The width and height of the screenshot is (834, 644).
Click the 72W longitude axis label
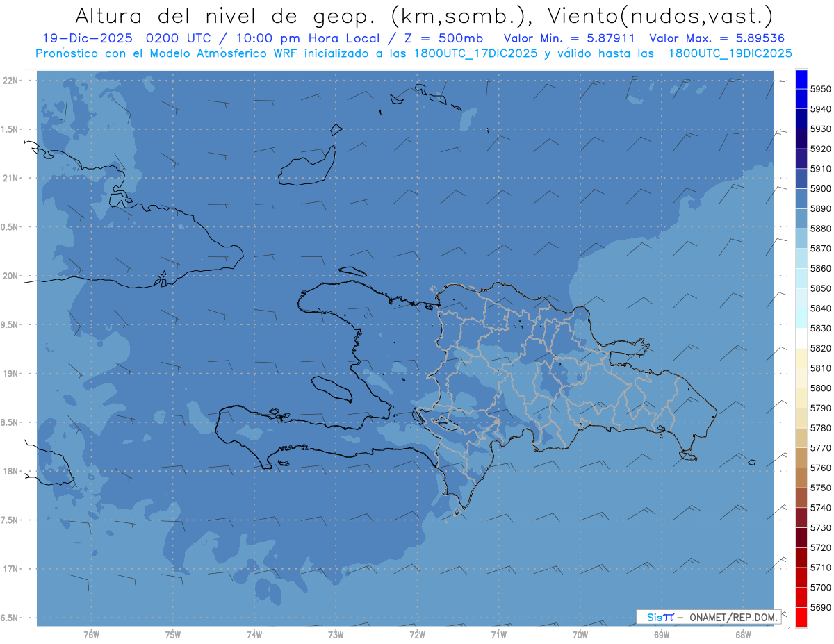coord(417,634)
